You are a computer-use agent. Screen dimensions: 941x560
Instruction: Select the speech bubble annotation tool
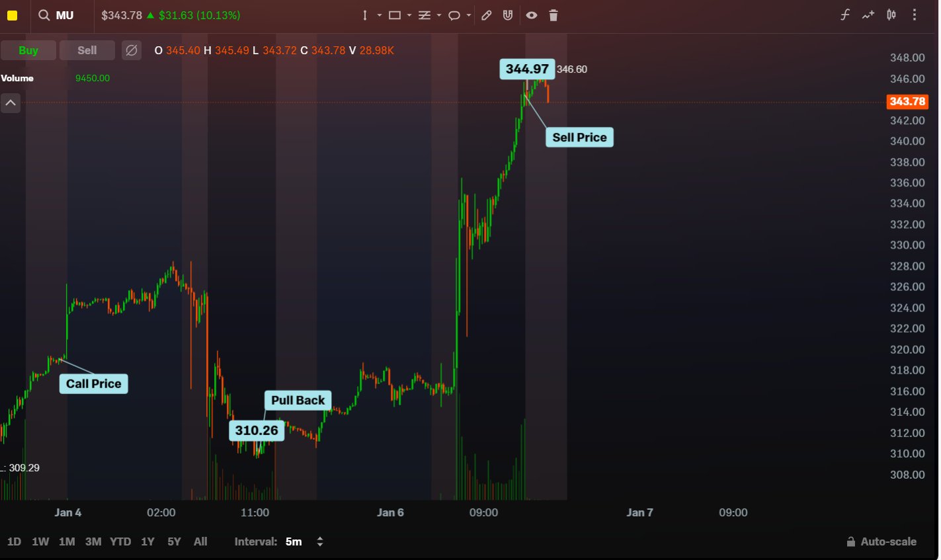tap(454, 15)
